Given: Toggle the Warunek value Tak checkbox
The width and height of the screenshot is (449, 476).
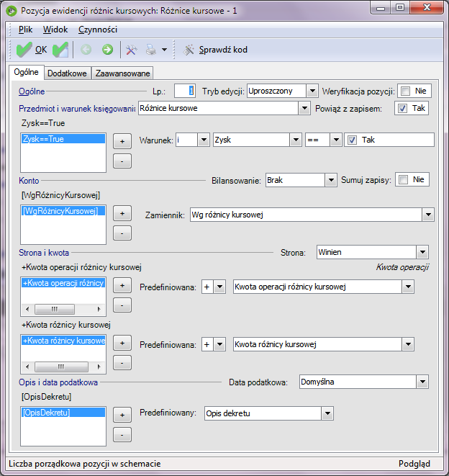Looking at the screenshot, I should click(352, 140).
